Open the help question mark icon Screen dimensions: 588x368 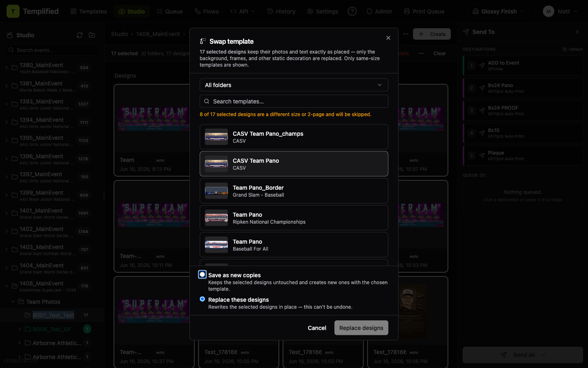tap(352, 11)
